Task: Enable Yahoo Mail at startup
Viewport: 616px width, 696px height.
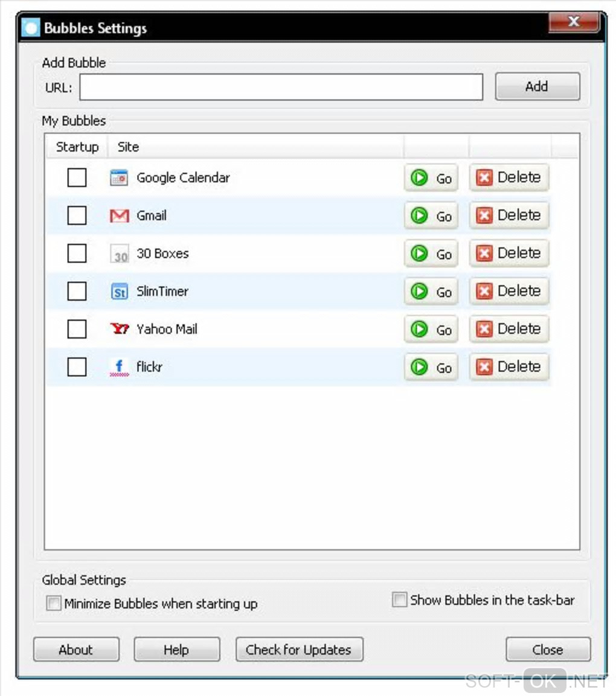Action: coord(77,330)
